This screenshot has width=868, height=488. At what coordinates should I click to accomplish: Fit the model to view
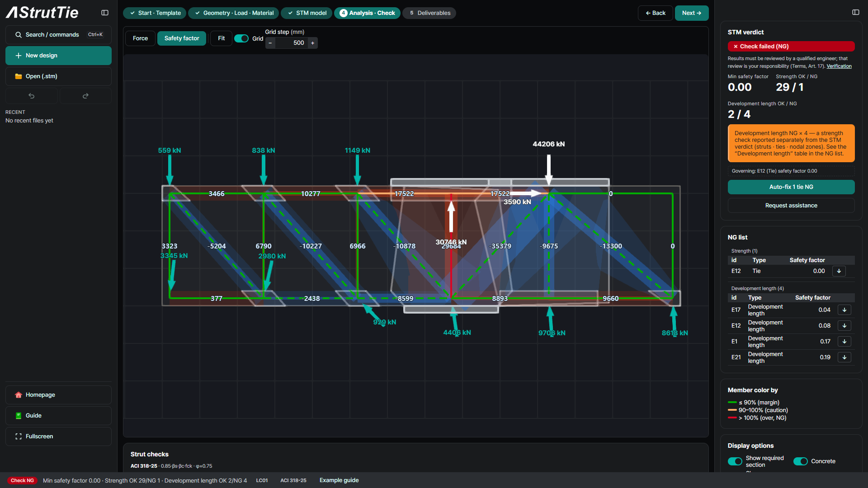click(x=221, y=38)
